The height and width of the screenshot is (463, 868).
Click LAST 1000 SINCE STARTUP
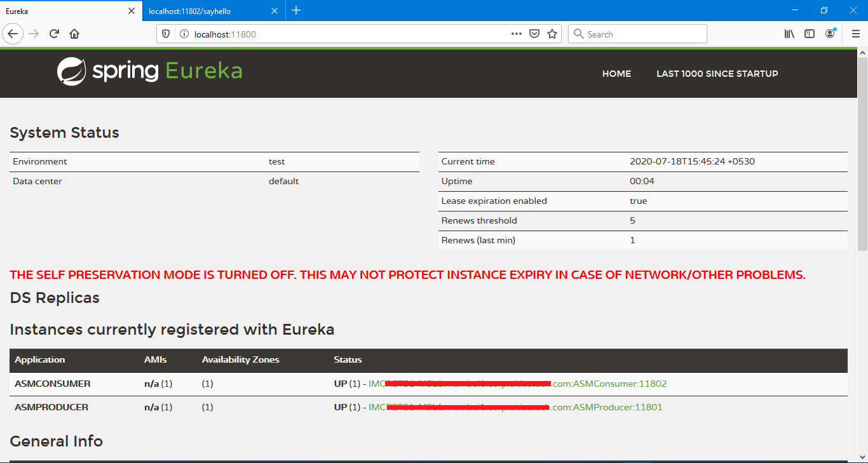click(x=717, y=74)
